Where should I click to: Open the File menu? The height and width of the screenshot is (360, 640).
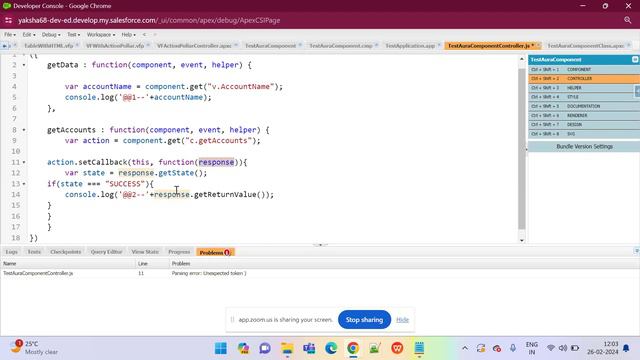point(9,35)
